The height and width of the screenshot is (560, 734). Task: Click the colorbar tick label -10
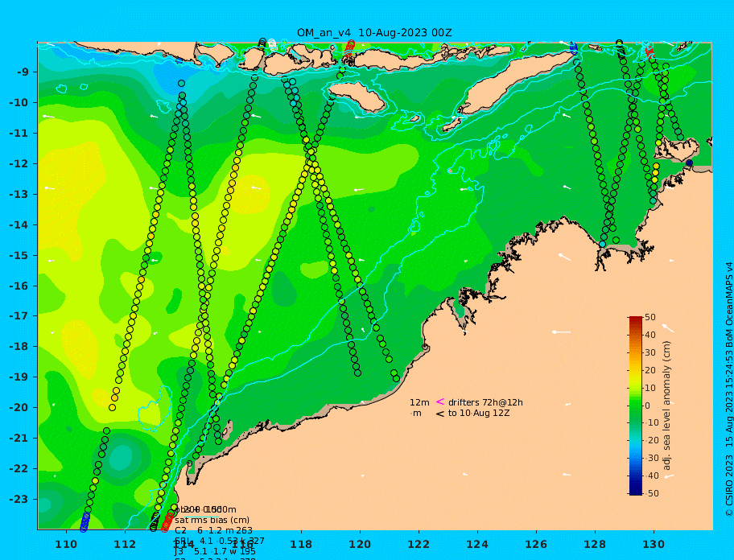(652, 422)
